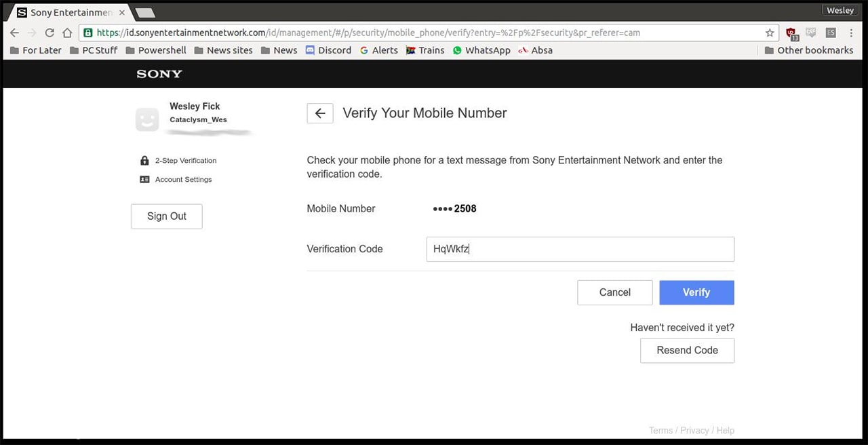The image size is (868, 445).
Task: Click the browser back arrow
Action: [15, 33]
